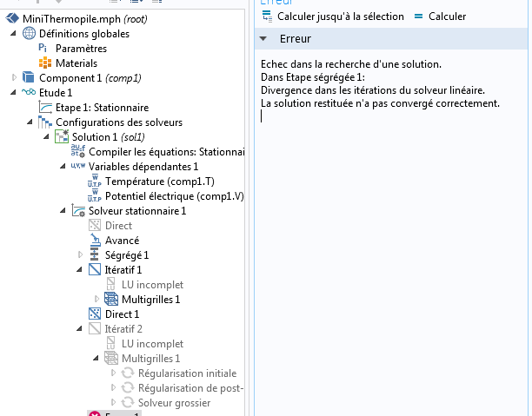Collapse the Erreur section header
Viewport: 532px width, 416px height.
click(x=264, y=40)
